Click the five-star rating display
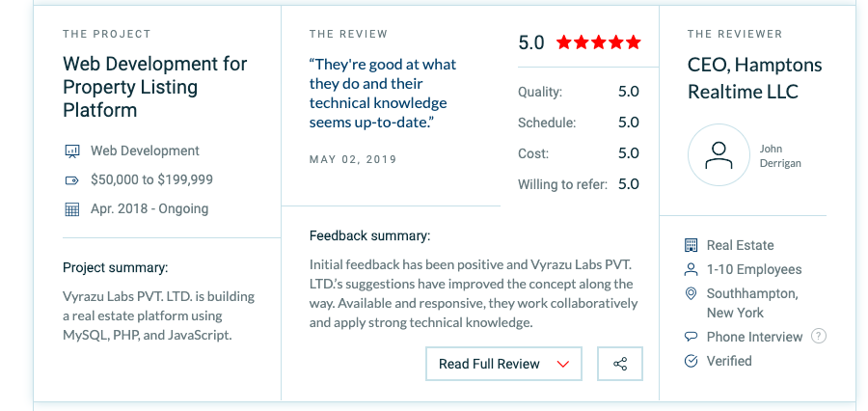 [598, 42]
